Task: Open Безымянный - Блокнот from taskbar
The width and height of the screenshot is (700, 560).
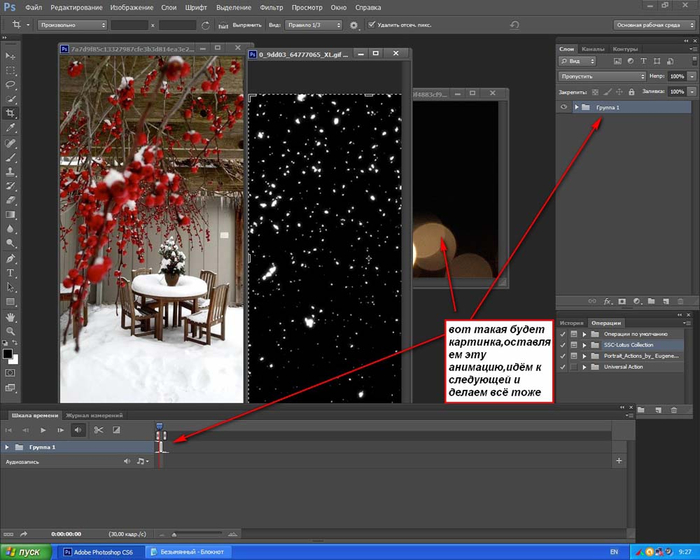Action: 187,552
